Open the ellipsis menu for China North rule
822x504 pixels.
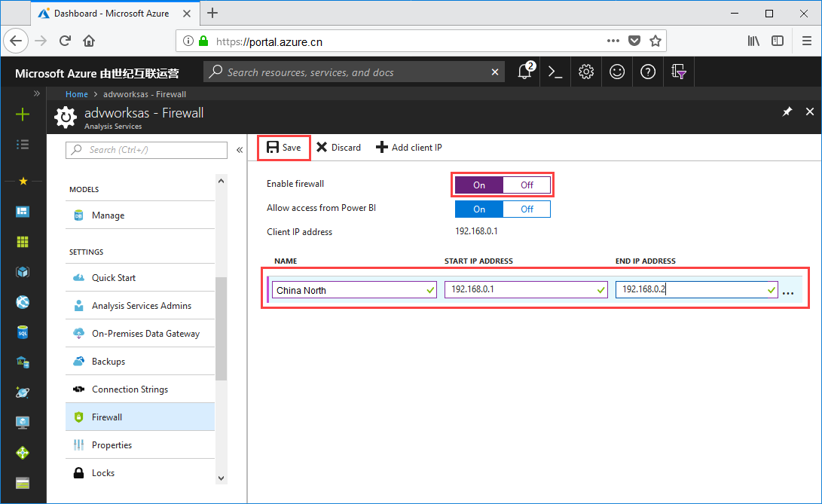click(788, 292)
